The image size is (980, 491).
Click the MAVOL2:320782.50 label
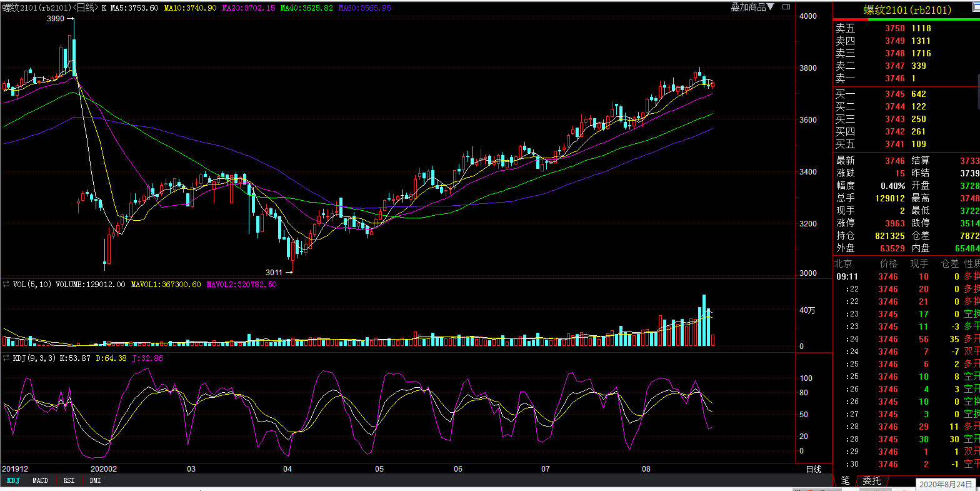tap(242, 285)
